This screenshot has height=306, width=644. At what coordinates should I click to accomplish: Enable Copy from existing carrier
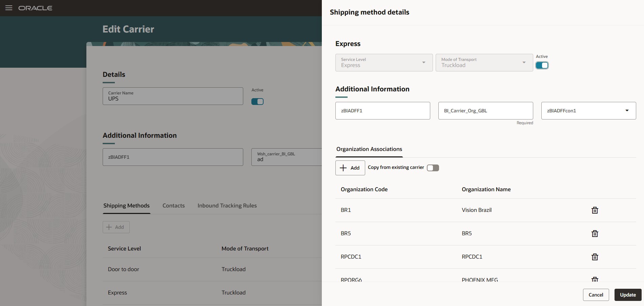(x=433, y=168)
